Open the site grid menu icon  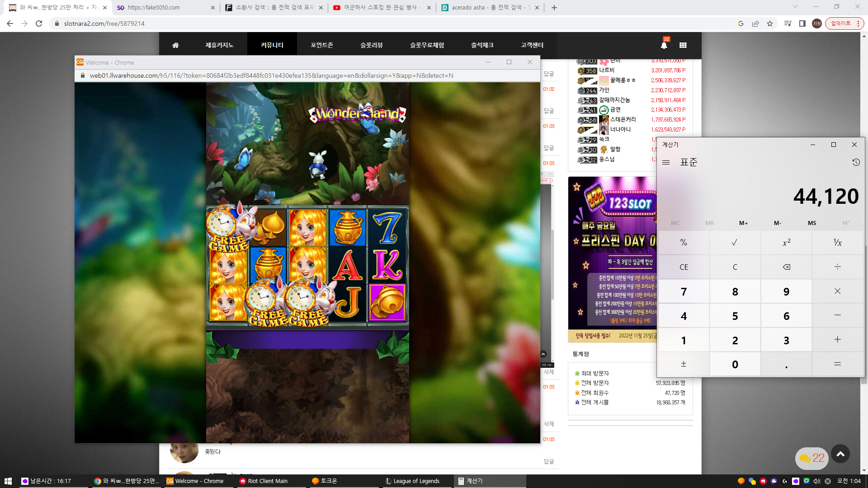coord(683,45)
